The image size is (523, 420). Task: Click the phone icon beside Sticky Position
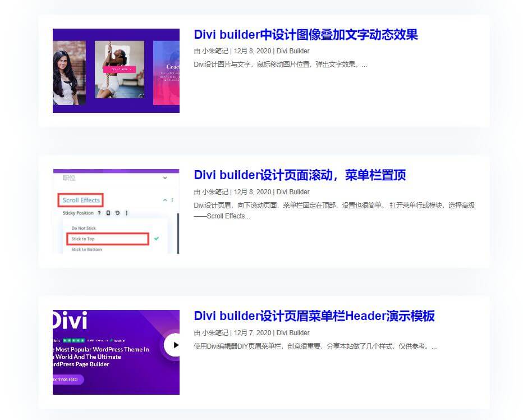pos(108,213)
